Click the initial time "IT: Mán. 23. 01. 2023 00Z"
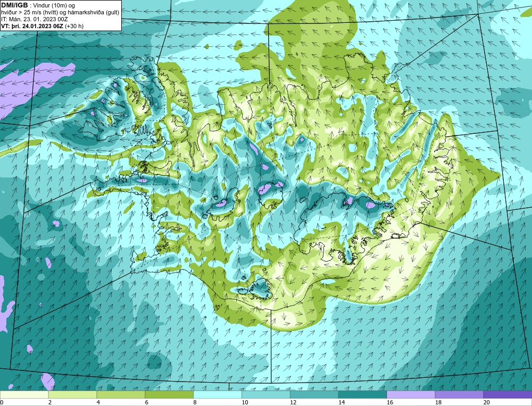Image resolution: width=532 pixels, height=406 pixels. (x=35, y=19)
